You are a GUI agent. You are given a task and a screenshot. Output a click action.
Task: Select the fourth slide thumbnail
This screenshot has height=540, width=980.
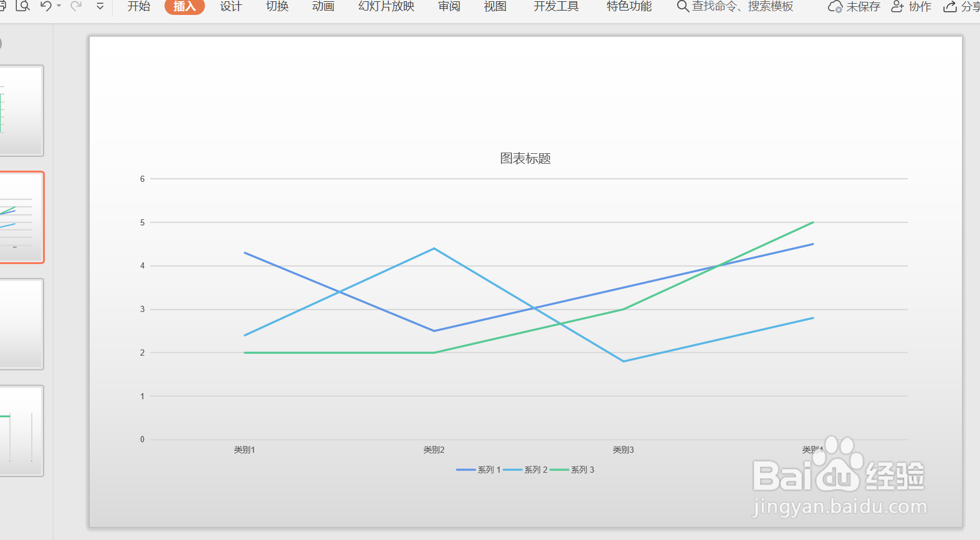coord(21,430)
